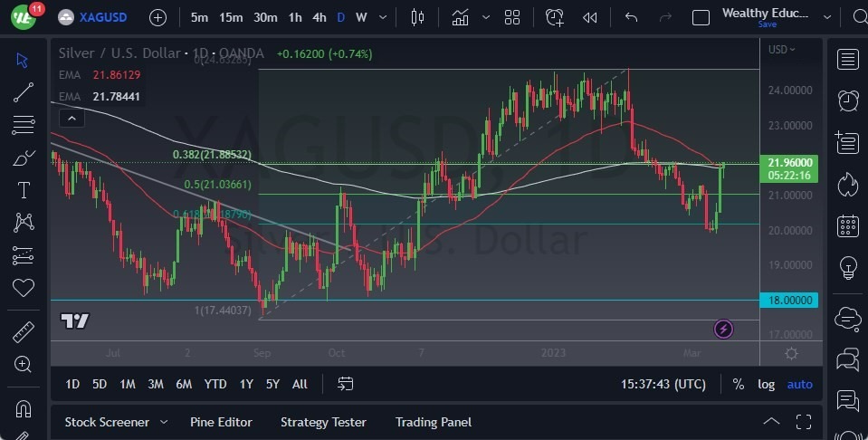Start bar replay mode
Viewport: 868px width, 440px height.
589,18
